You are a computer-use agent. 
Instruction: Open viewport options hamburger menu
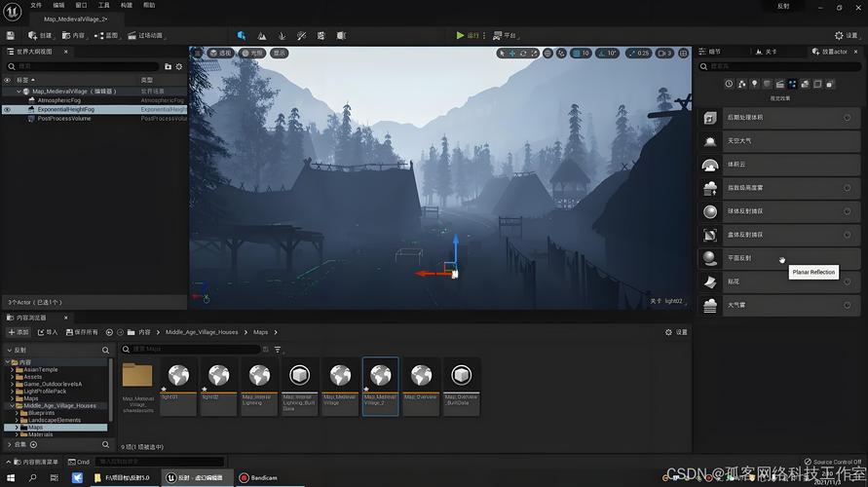[198, 53]
